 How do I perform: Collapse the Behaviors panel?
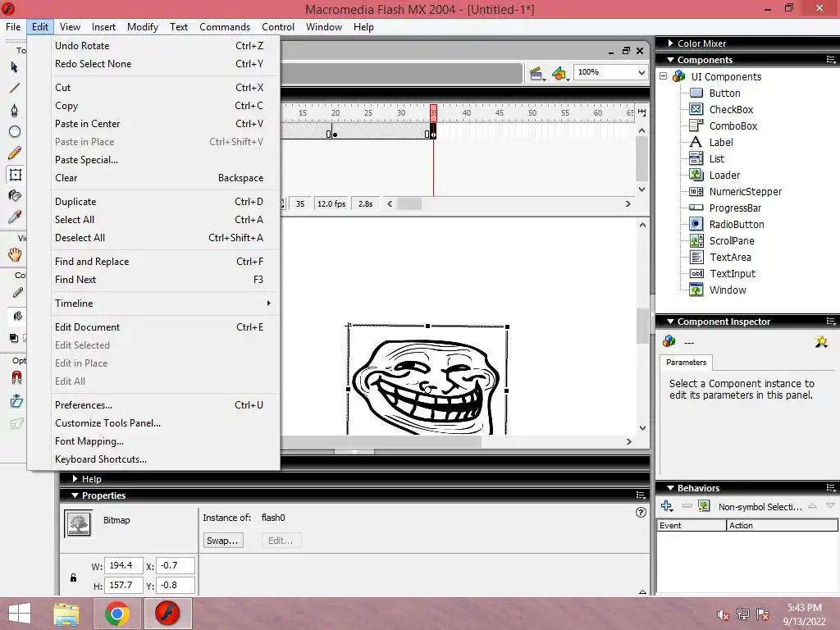670,487
